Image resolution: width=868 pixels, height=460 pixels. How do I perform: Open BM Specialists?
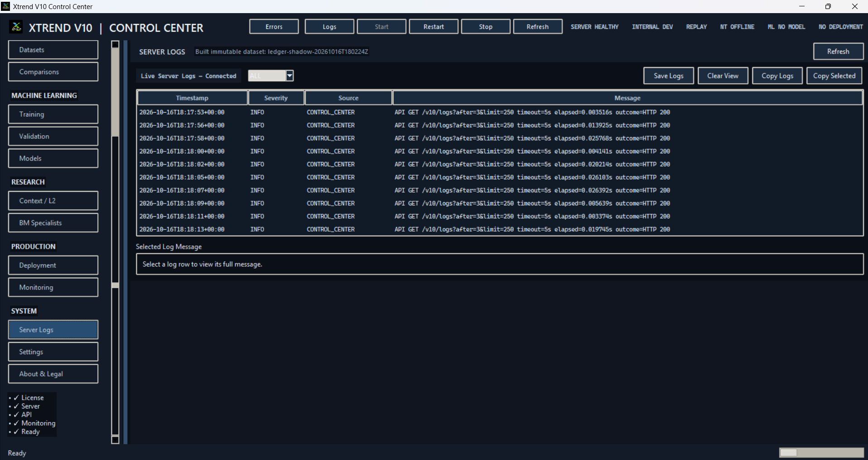53,223
